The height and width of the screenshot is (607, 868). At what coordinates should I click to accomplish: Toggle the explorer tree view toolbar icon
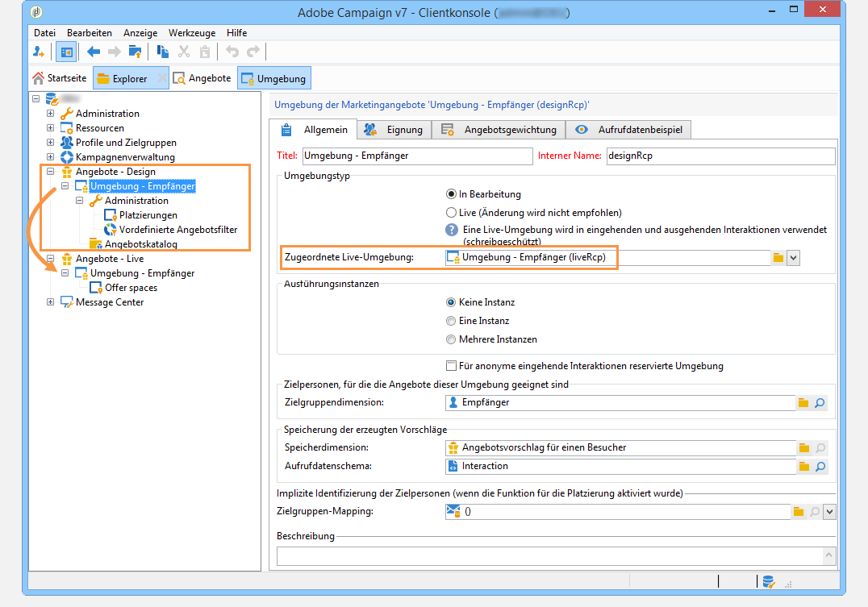coord(66,52)
